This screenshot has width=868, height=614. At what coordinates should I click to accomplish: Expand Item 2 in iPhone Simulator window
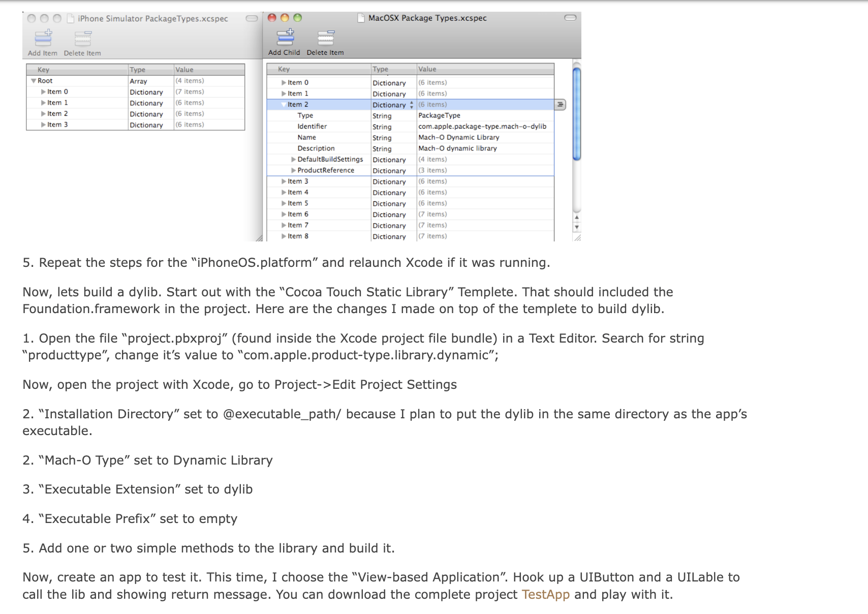tap(44, 114)
